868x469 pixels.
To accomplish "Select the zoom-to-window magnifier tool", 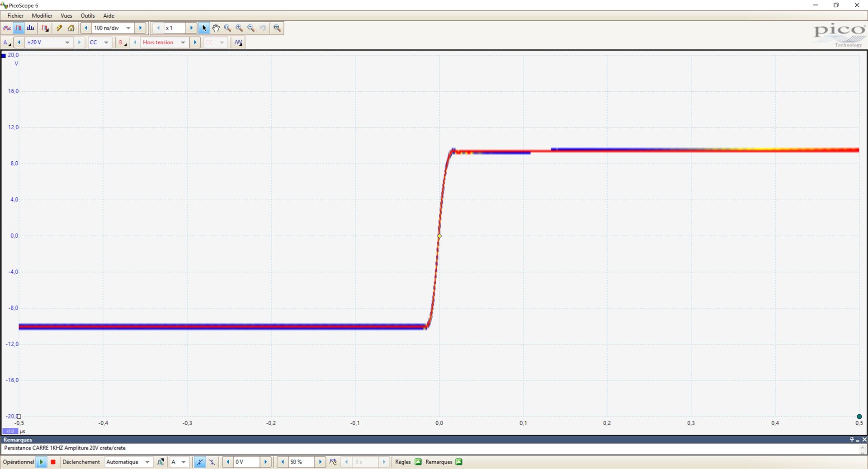I will pos(228,28).
